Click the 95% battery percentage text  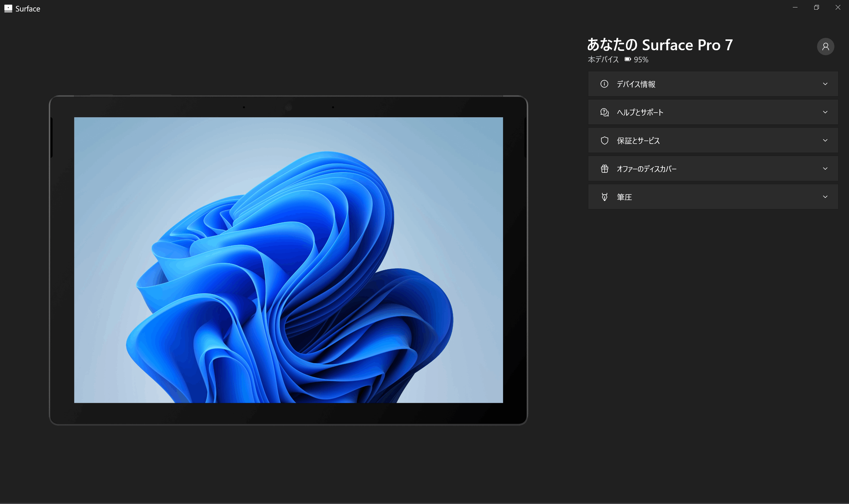[641, 60]
